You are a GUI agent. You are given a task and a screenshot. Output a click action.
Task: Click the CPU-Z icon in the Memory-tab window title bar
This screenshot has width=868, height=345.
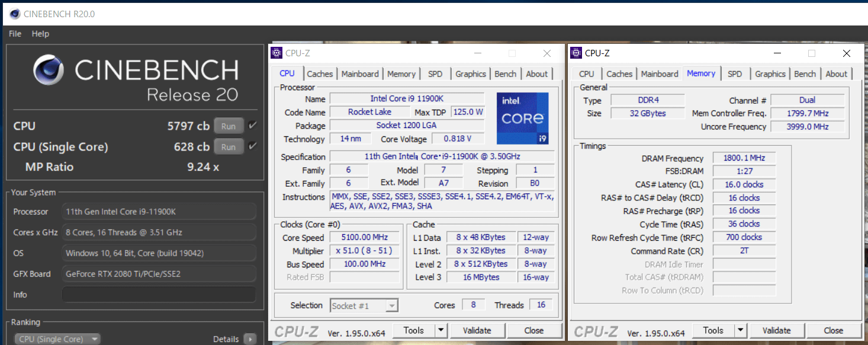pos(576,53)
